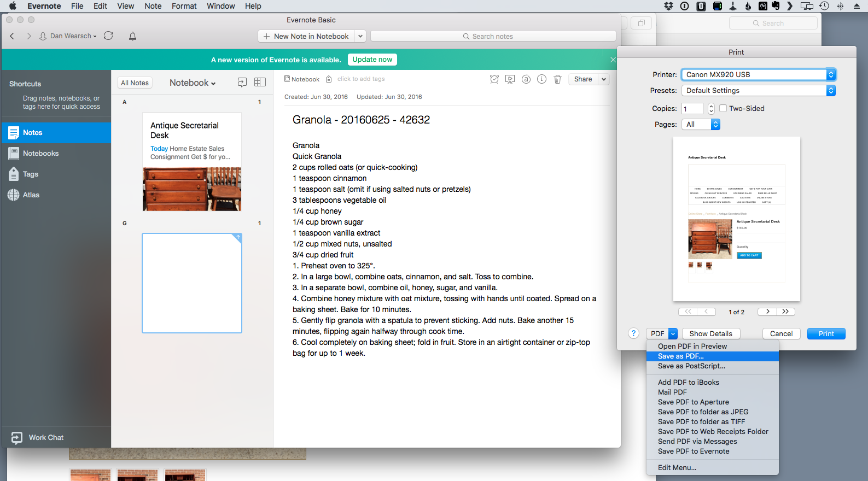Expand the Notebook selector above note list

pos(193,83)
